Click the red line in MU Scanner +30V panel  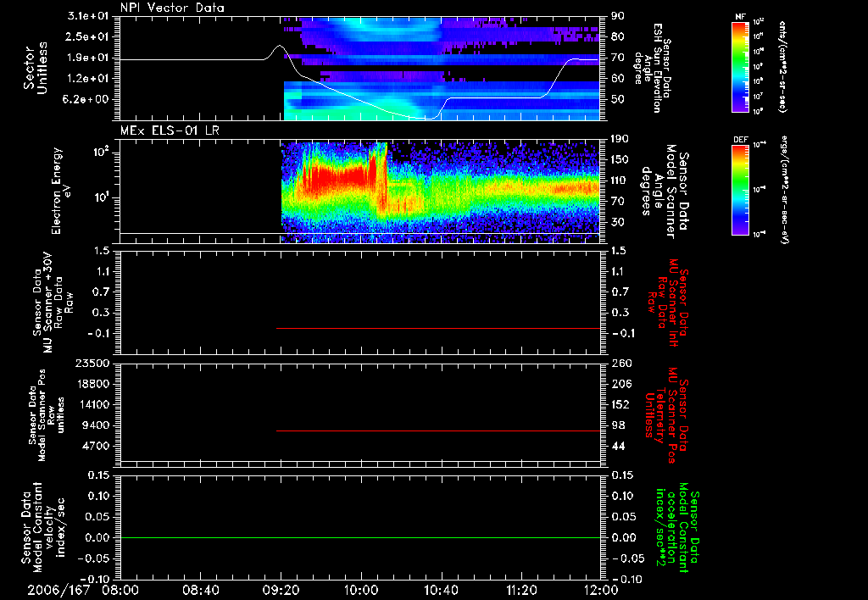438,328
